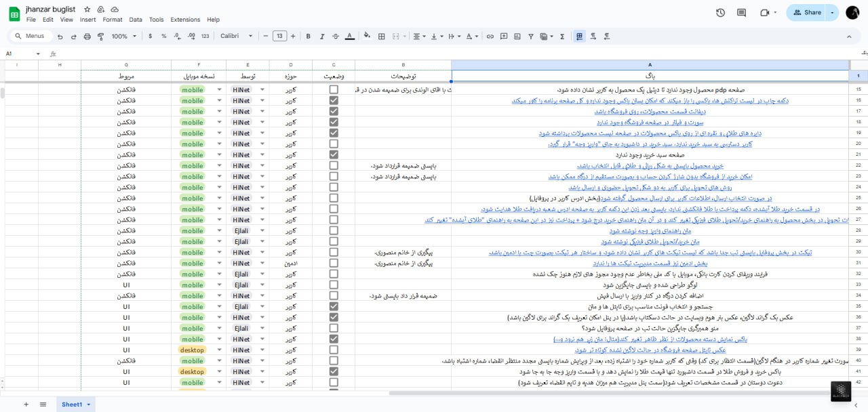
Task: Increase decimal places icon
Action: (191, 37)
